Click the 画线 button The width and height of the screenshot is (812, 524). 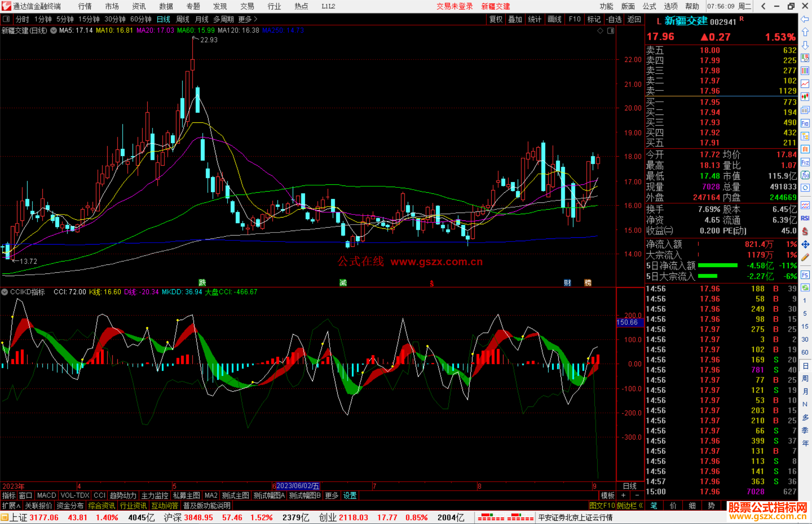[554, 19]
